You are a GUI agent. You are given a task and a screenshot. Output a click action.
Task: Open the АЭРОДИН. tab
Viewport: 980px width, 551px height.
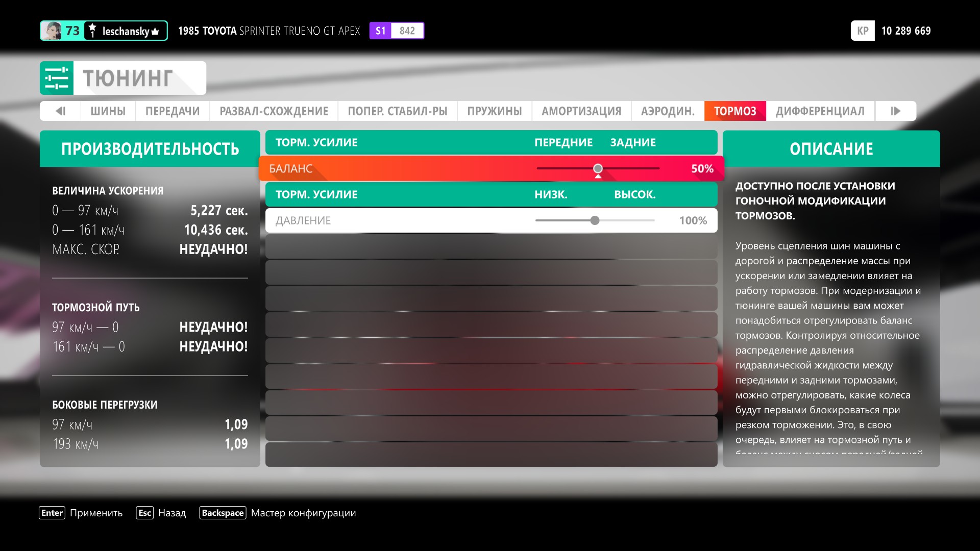(x=668, y=111)
